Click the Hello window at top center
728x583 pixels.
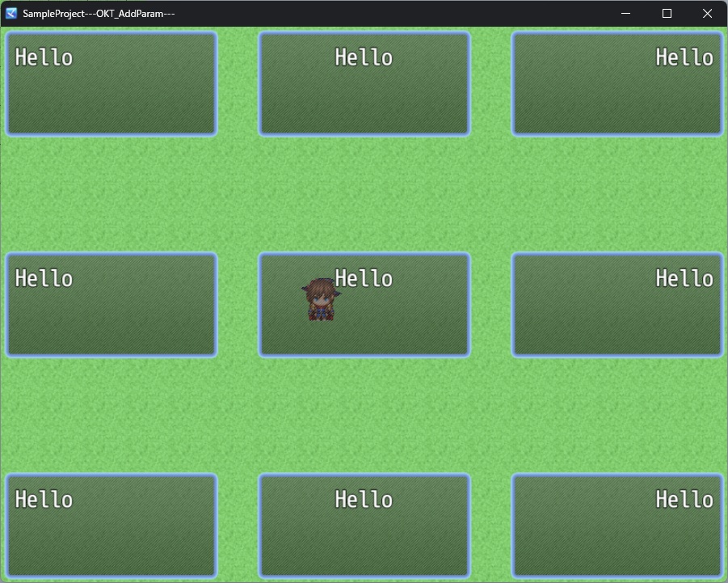click(364, 84)
